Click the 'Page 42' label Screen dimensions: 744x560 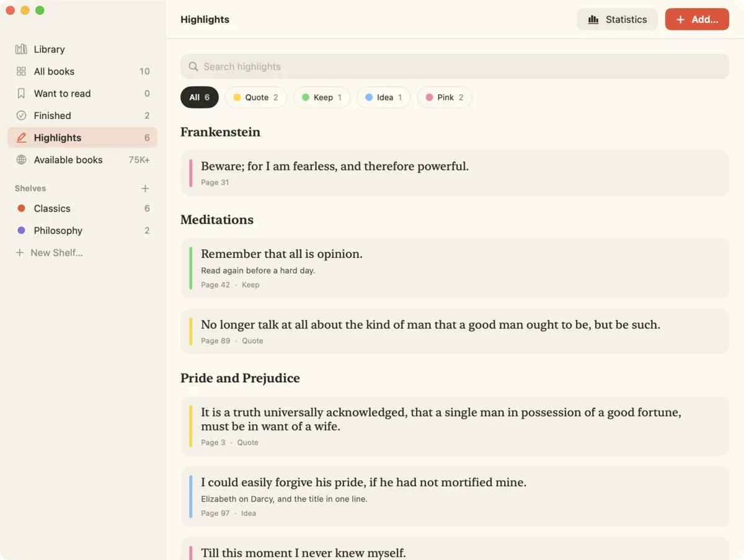[215, 285]
